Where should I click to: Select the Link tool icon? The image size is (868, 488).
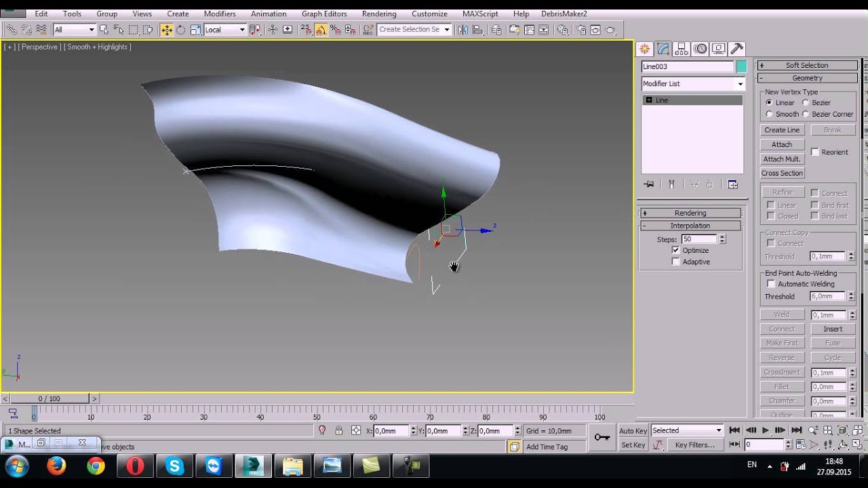pyautogui.click(x=12, y=30)
